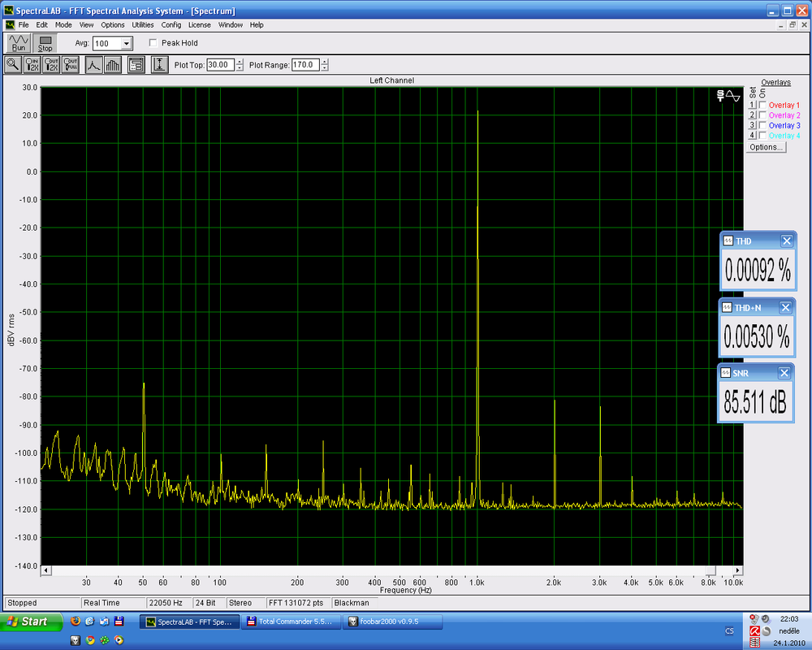Click the SpectraLAB title bar icon
The image size is (812, 650).
click(9, 11)
